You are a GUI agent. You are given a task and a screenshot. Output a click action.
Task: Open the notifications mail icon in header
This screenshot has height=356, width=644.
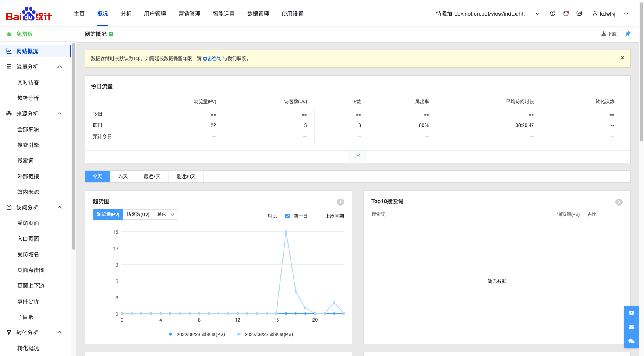[566, 13]
